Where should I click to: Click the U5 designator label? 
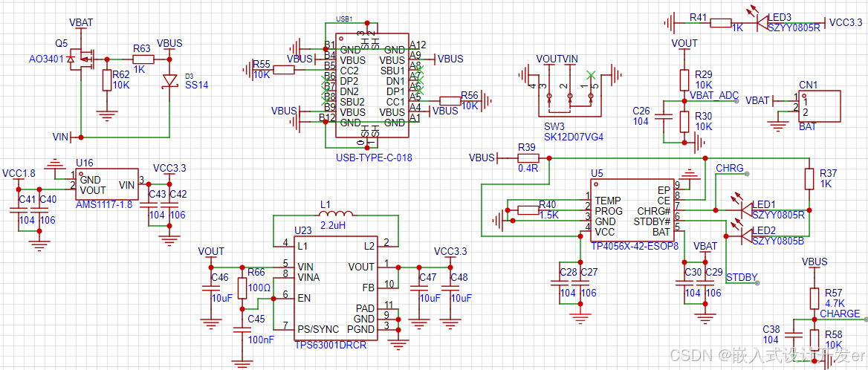tap(596, 172)
